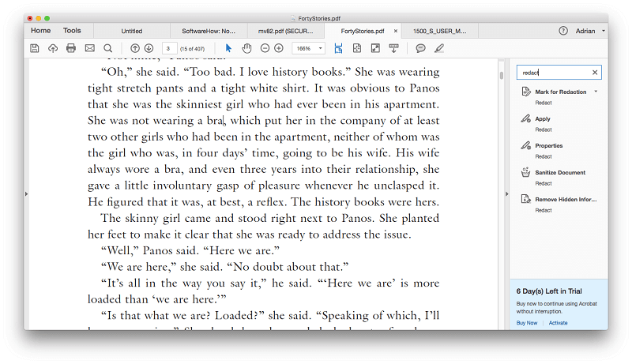The image size is (632, 364).
Task: Select the Hand pan tool
Action: point(246,48)
